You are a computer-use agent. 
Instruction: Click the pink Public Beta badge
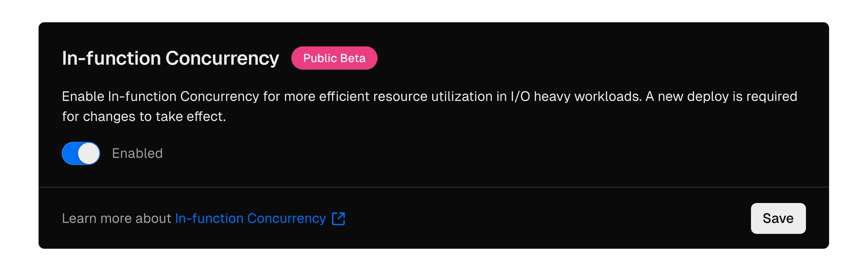334,58
